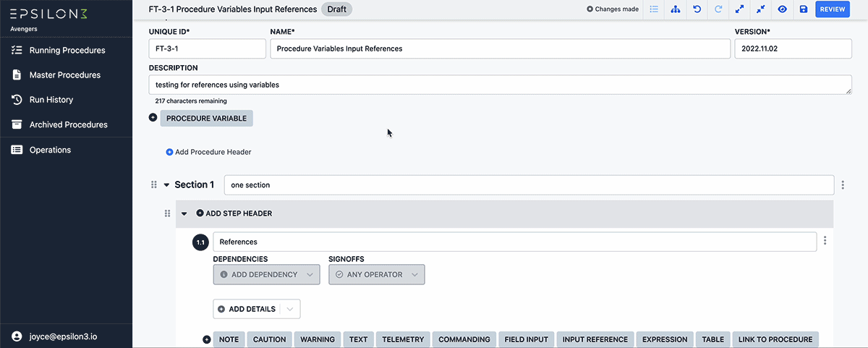Add a LINK TO PROCEDURE block
This screenshot has height=348, width=868.
(x=775, y=339)
